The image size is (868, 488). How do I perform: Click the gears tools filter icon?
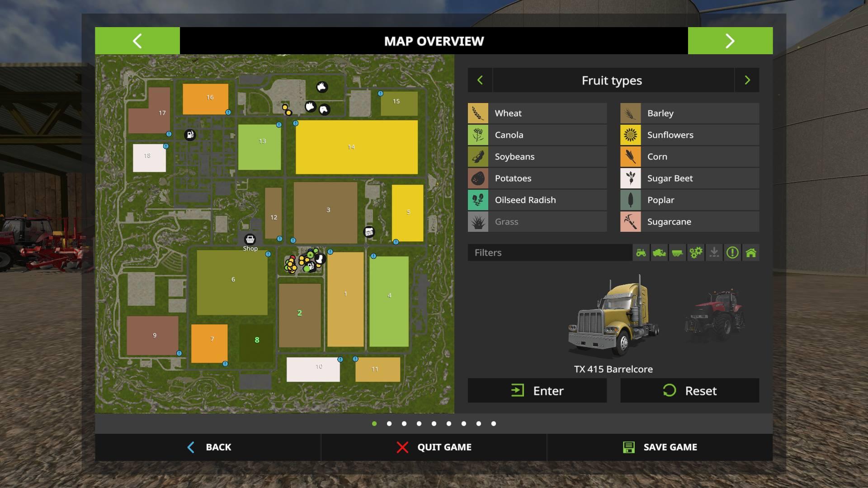coord(696,253)
